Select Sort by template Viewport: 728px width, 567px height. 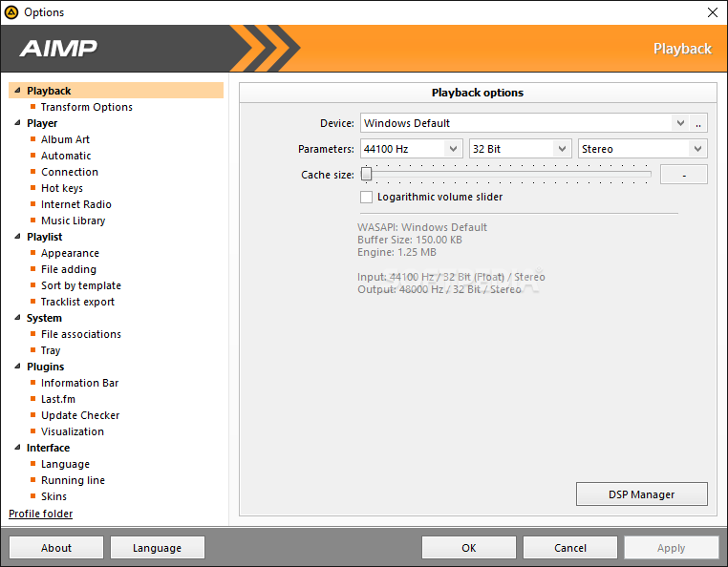81,285
